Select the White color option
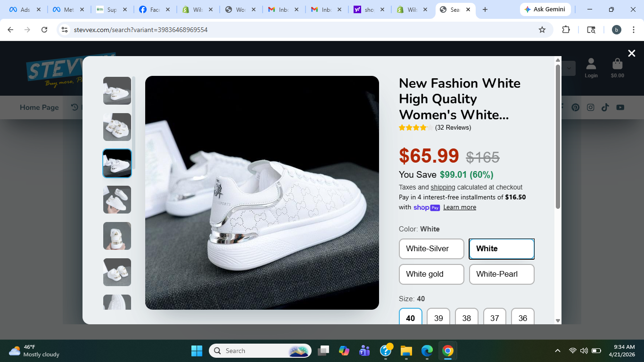The image size is (644, 362). [502, 249]
